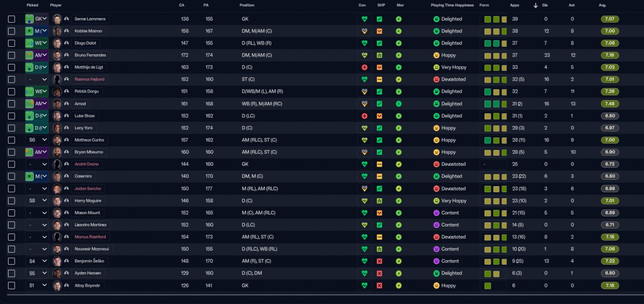
Task: Click pitch position icon in Bryan Mbeumo row
Action: coord(30,152)
